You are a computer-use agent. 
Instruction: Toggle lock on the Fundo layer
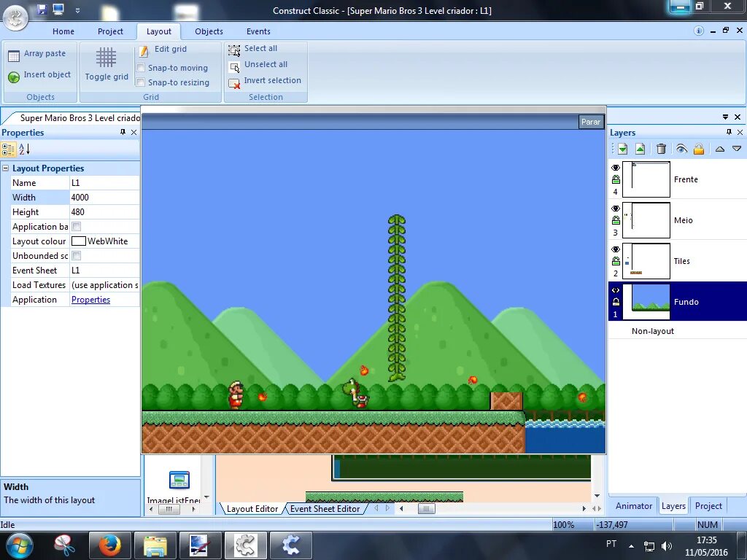point(616,302)
